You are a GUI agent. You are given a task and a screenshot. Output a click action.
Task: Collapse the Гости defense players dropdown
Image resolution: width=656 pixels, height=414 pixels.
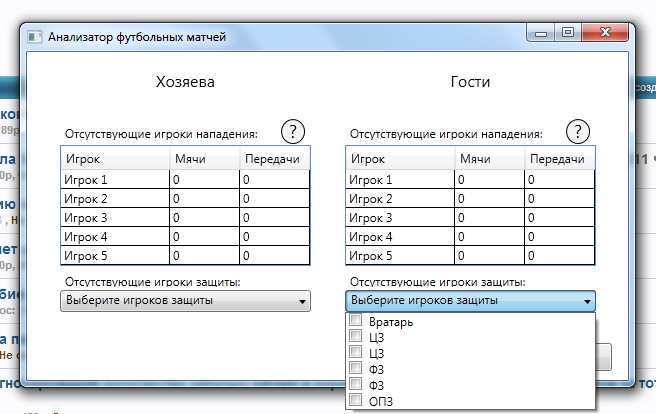tap(470, 300)
